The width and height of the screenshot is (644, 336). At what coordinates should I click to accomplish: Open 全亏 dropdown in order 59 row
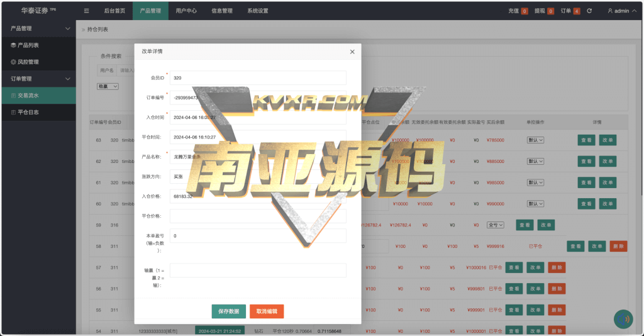[496, 225]
